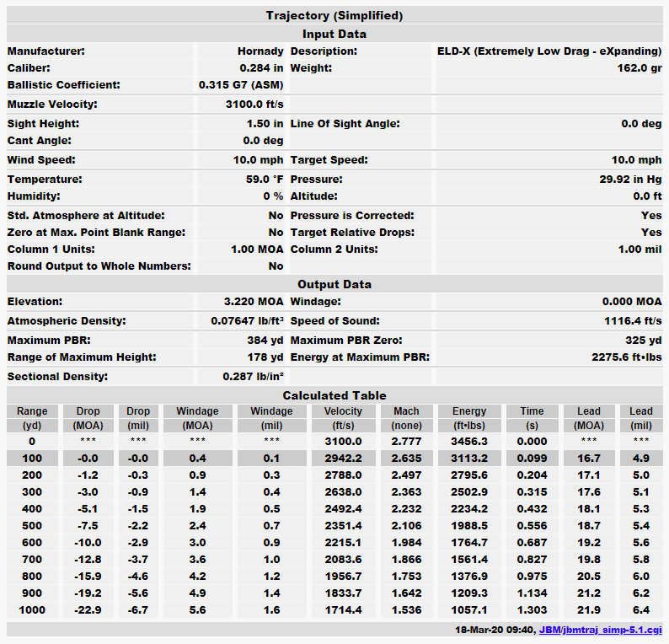The height and width of the screenshot is (644, 669).
Task: Select the Energy at Maximum PBR '2275.6 ft•lbs'
Action: coord(627,357)
